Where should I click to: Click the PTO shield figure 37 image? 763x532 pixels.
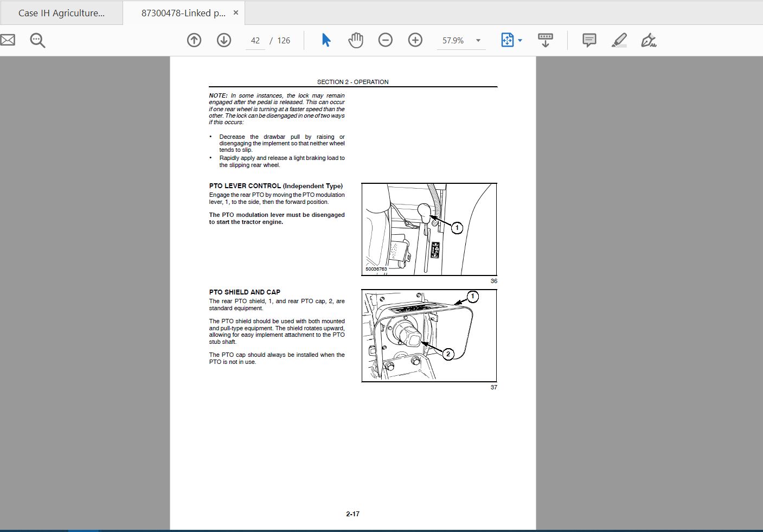[429, 336]
